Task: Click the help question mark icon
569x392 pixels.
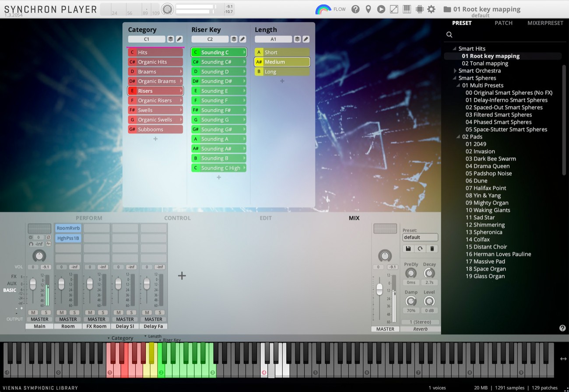Action: 355,9
